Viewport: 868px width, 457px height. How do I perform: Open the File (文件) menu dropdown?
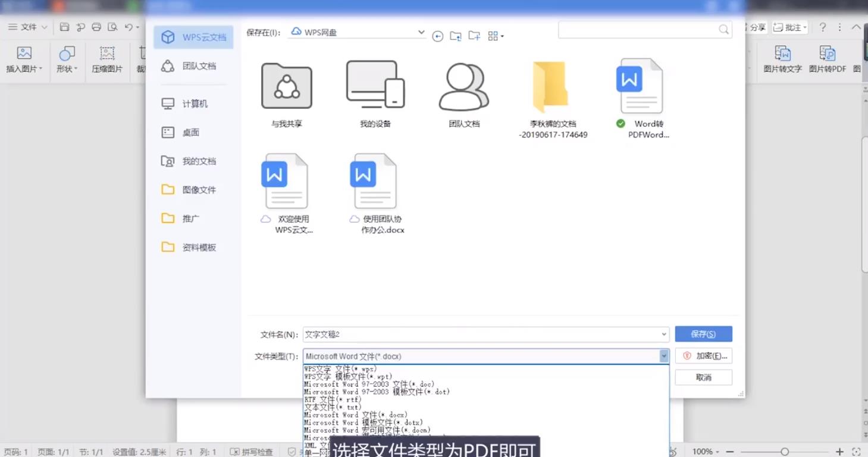pos(27,27)
